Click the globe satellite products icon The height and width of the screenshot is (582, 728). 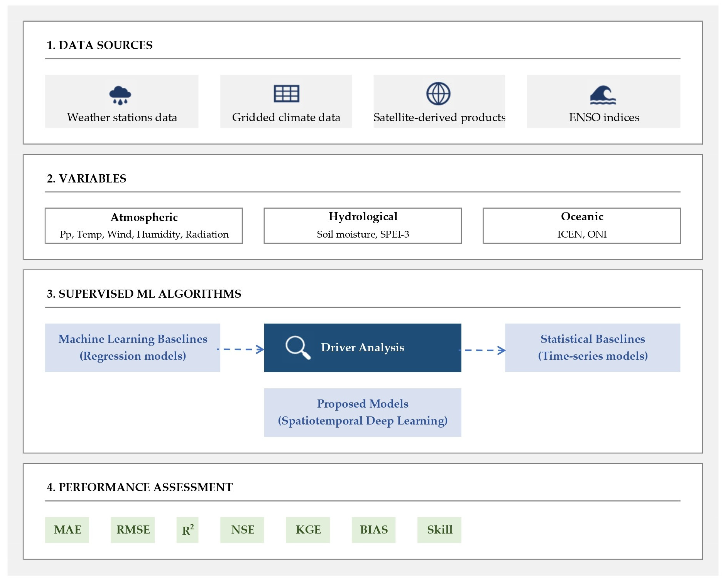tap(438, 93)
